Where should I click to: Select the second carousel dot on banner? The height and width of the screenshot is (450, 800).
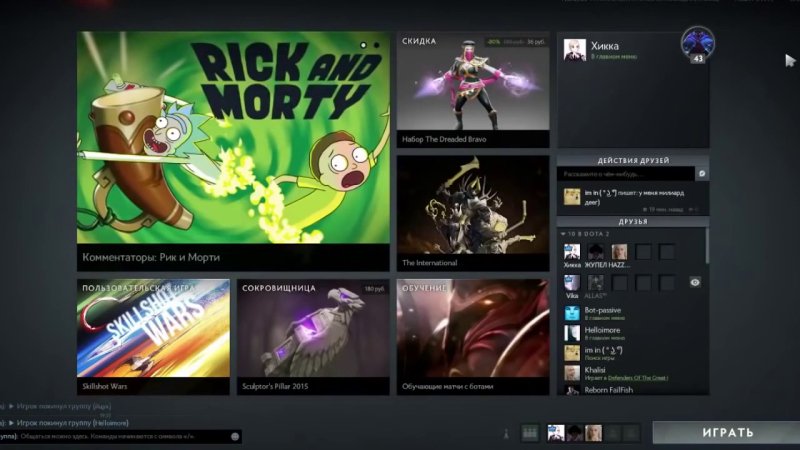coord(377,45)
